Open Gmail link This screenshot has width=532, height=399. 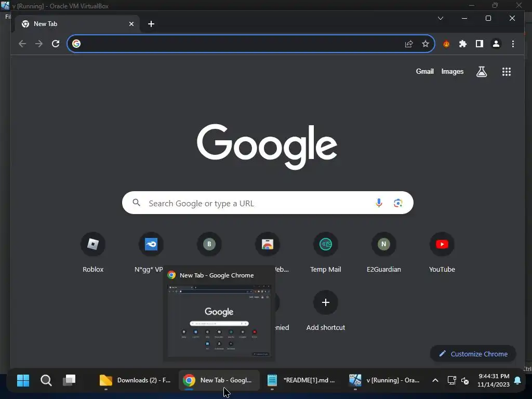coord(425,71)
